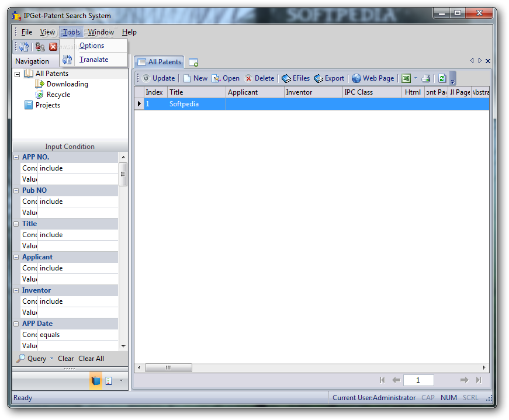This screenshot has height=420, width=509.
Task: Click the Clear All button
Action: 91,359
